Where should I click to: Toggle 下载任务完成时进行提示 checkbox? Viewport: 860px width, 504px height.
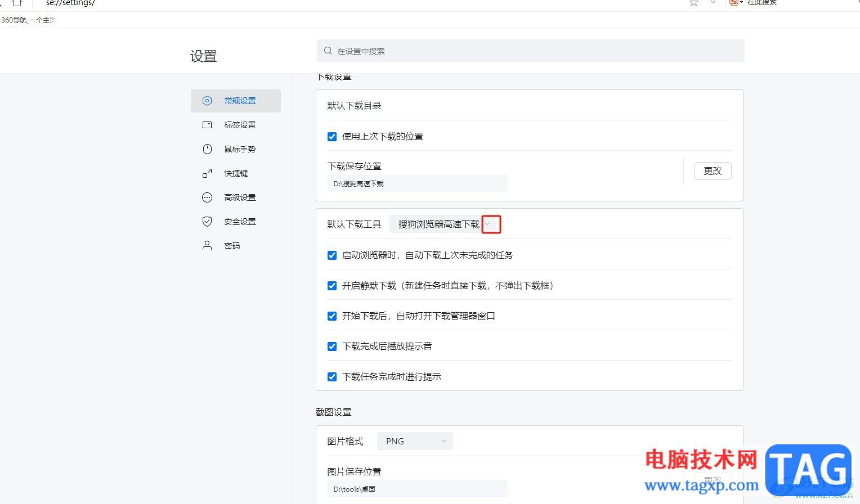[332, 377]
